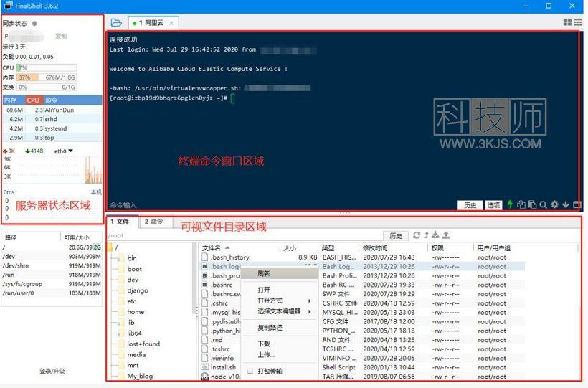Click the /root path input field
This screenshot has width=588, height=388.
[244, 235]
